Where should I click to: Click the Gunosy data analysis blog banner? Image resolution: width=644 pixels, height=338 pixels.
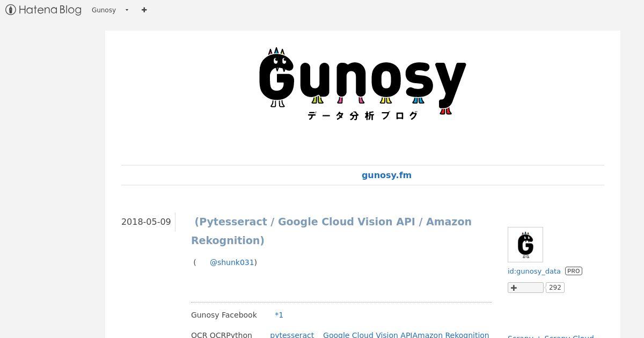point(363,84)
